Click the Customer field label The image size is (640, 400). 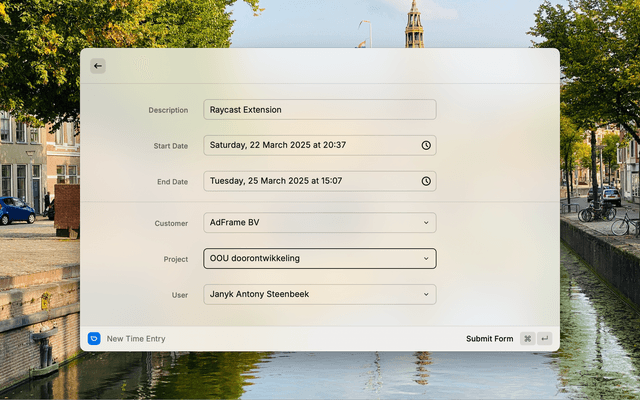pyautogui.click(x=171, y=224)
